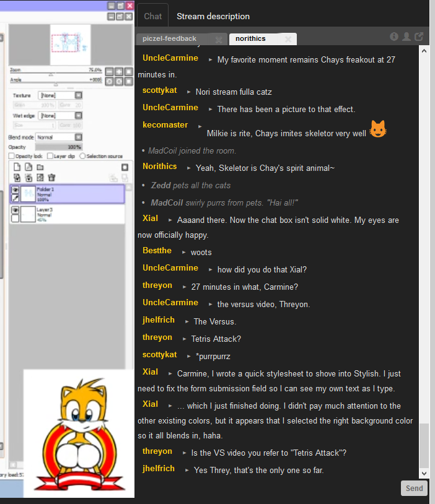Reset zoom with the square button
Screen dimensions: 435x504
[129, 72]
